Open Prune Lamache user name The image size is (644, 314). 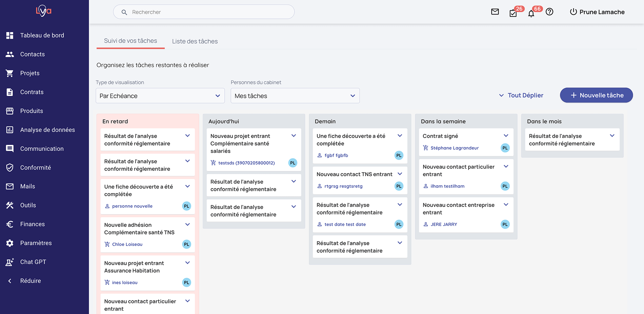602,12
